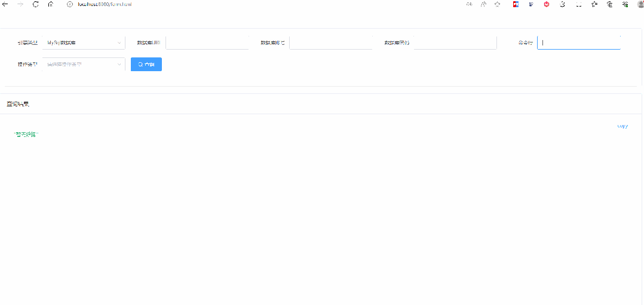The image size is (644, 305).
Task: Open the browser home page
Action: coord(51,5)
